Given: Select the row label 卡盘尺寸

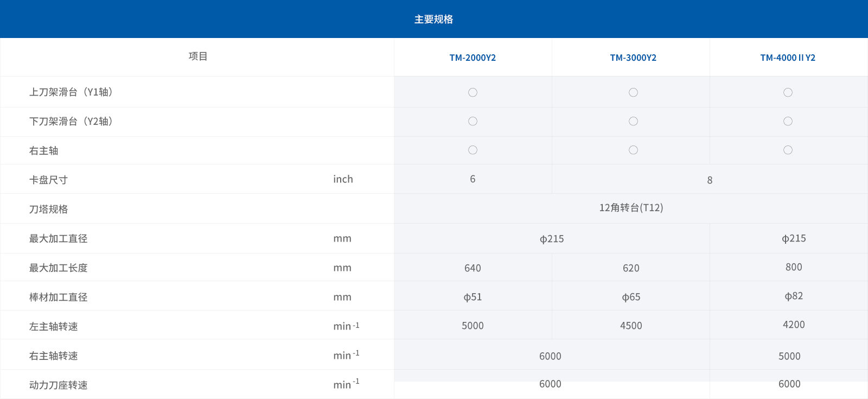Looking at the screenshot, I should (x=48, y=180).
